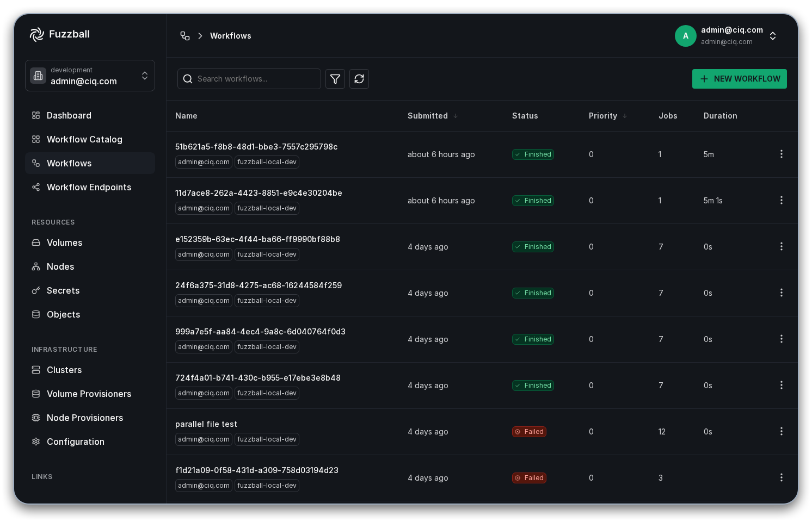Navigate to Volumes

(x=90, y=243)
